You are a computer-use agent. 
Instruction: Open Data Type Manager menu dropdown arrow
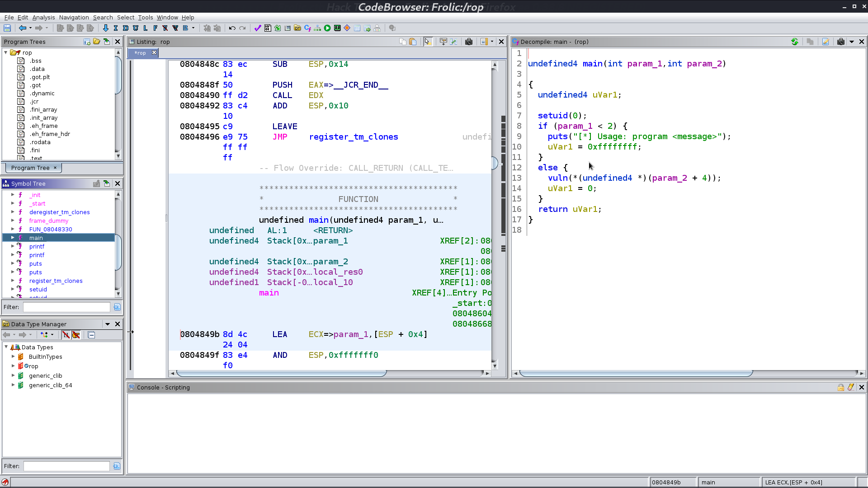(108, 324)
